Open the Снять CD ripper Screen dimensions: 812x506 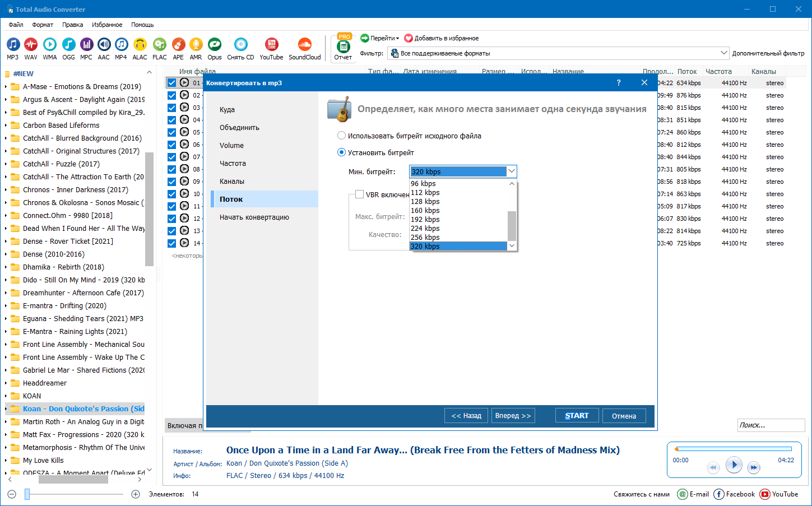coord(240,49)
